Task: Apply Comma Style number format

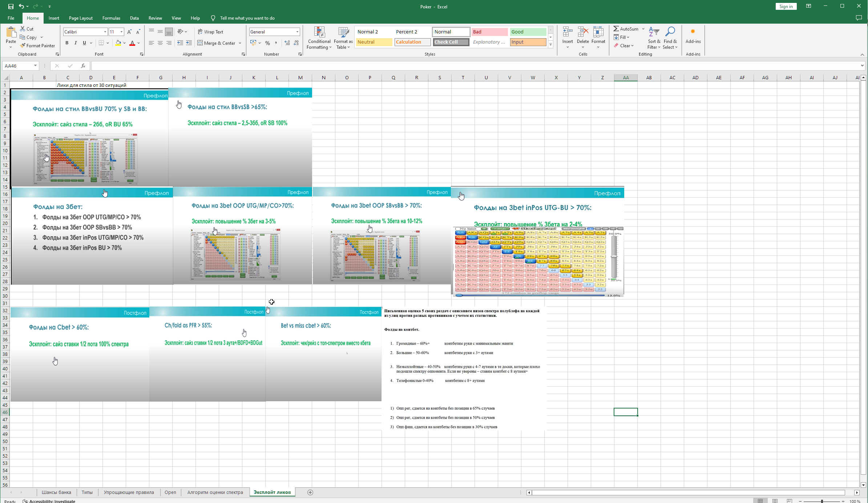Action: 276,43
